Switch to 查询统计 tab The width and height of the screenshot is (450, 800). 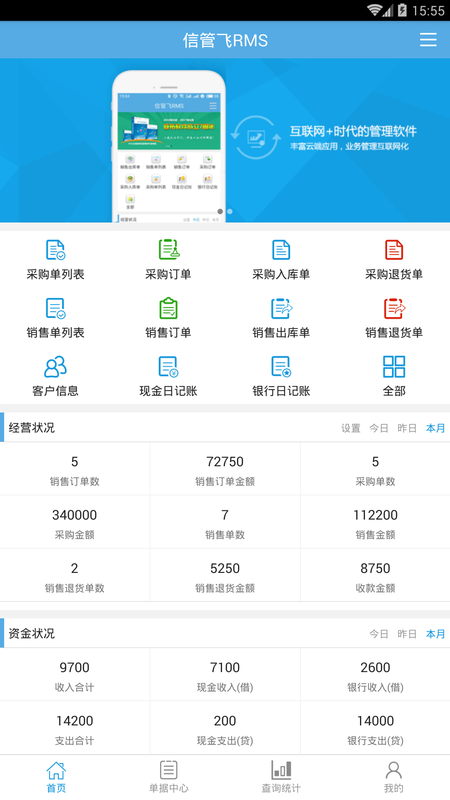pyautogui.click(x=281, y=777)
